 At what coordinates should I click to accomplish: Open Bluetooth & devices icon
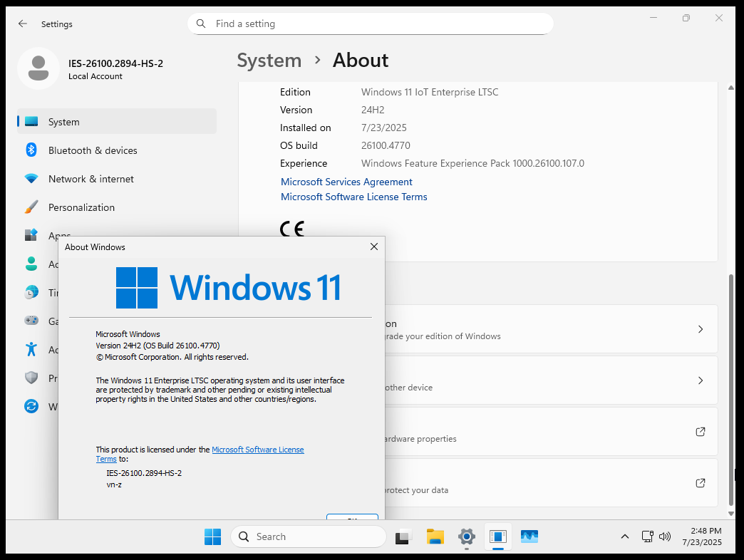pos(31,150)
